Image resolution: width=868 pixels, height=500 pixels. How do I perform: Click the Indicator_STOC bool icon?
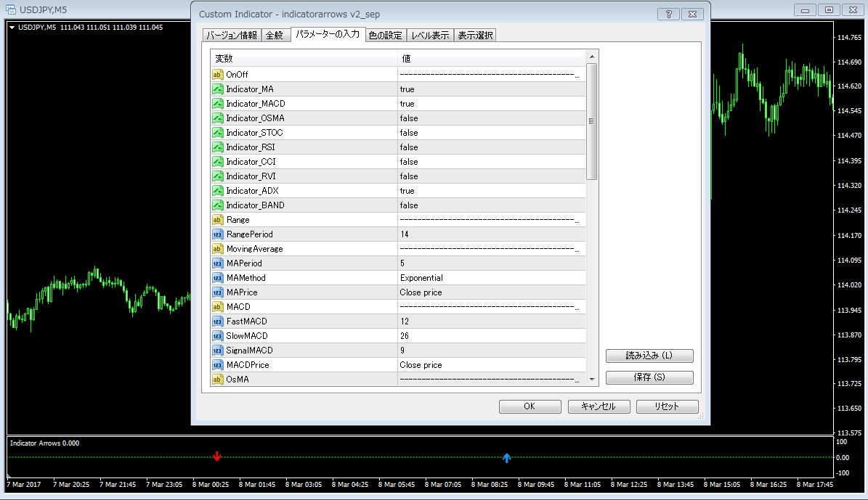point(218,133)
